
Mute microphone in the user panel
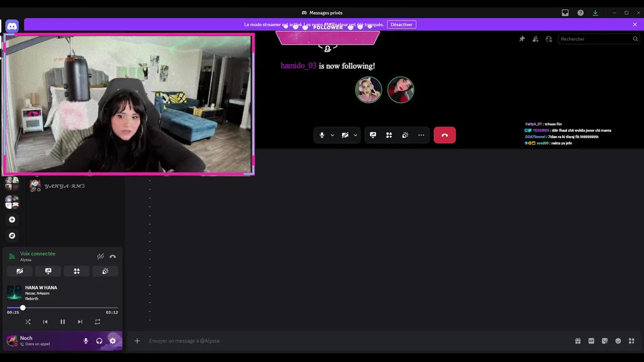[86, 341]
